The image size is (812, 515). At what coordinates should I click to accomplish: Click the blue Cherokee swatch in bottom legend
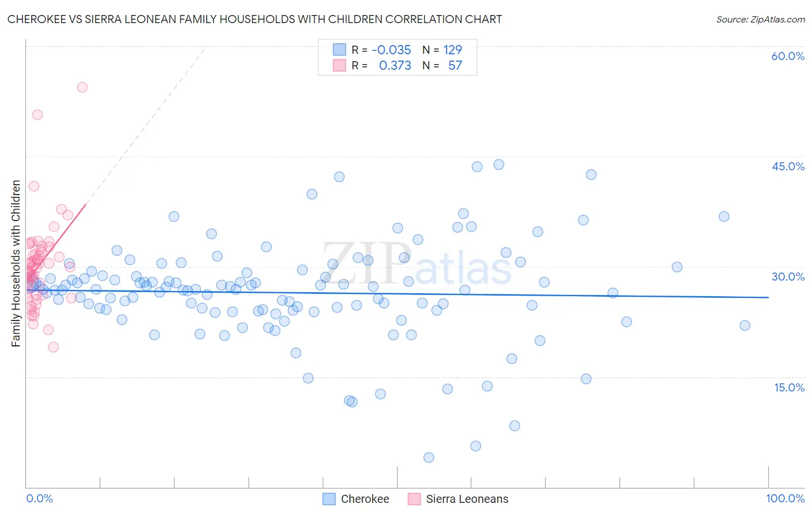pos(329,499)
